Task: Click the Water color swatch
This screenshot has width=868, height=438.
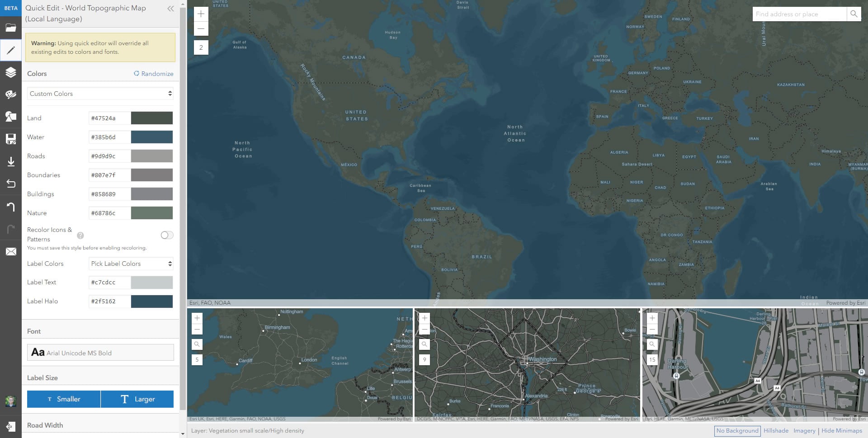Action: tap(152, 137)
